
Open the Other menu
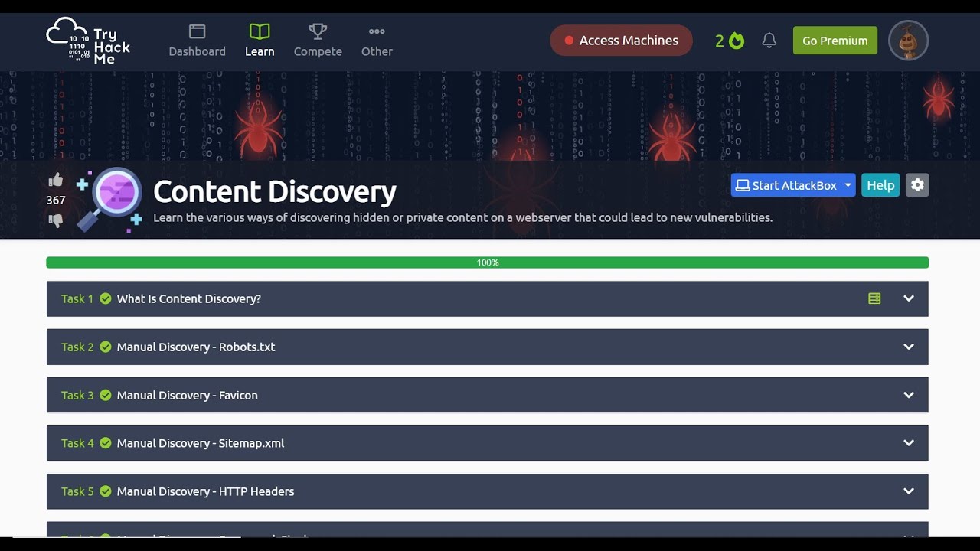[377, 41]
